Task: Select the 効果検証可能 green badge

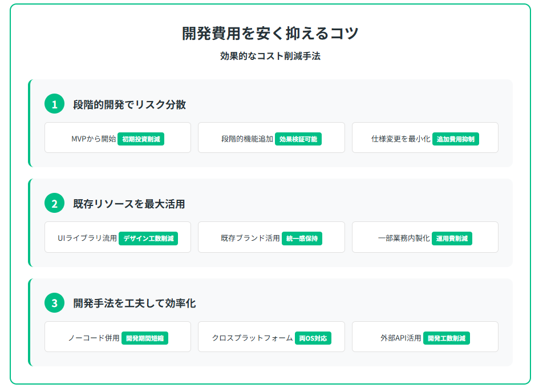Action: [298, 139]
